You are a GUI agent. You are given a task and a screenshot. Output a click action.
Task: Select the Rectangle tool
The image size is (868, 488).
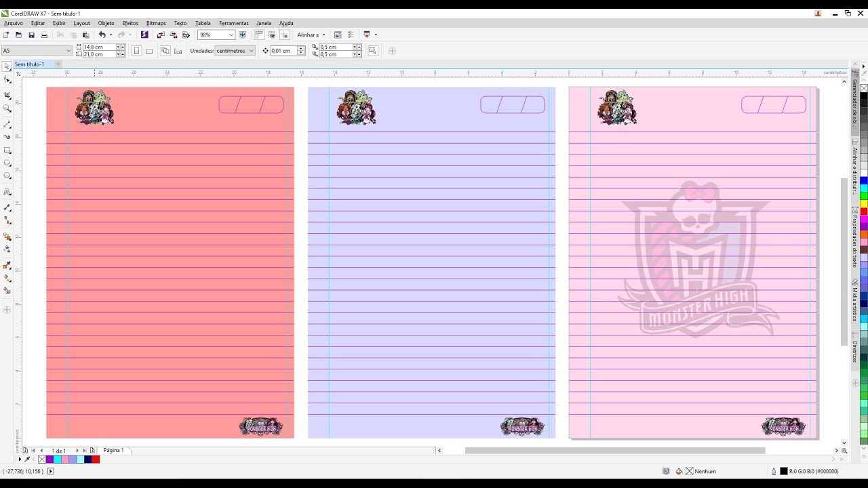point(7,150)
